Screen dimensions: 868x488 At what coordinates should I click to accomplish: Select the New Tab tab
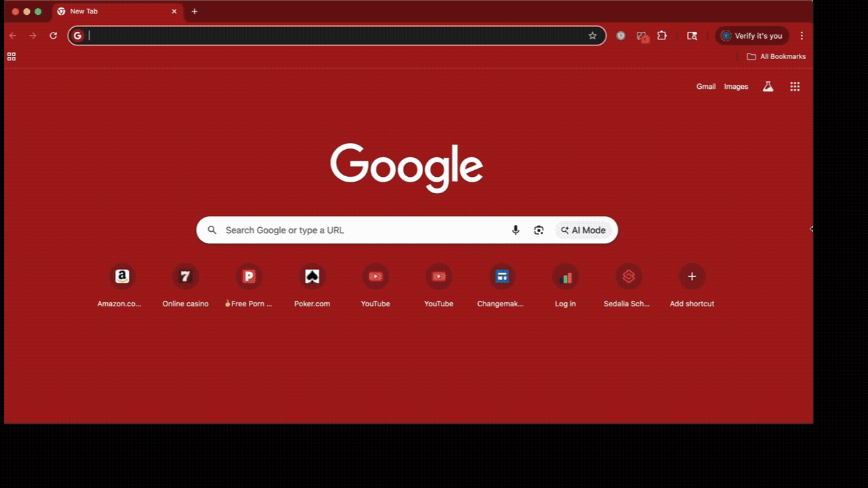coord(117,12)
